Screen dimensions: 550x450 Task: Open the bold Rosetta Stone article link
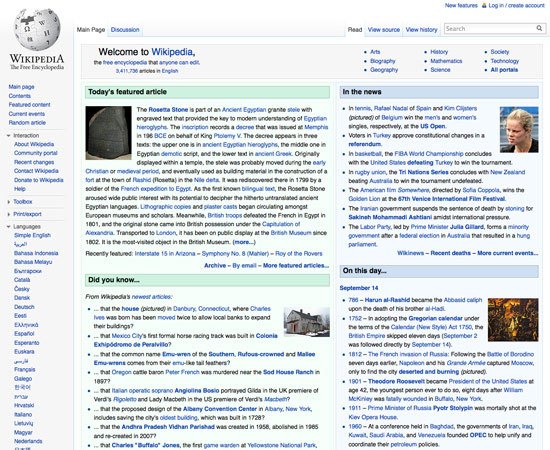point(168,109)
